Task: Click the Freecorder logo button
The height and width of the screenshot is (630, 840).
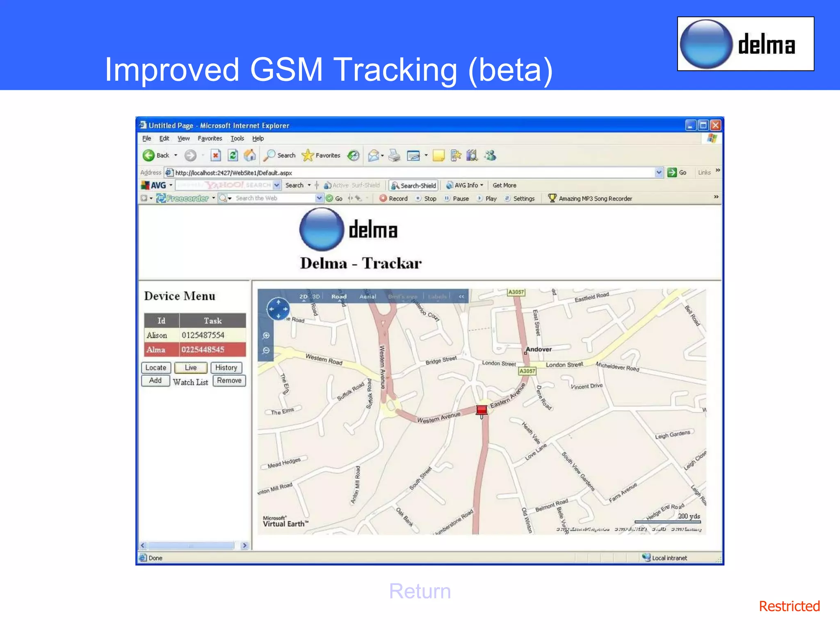Action: pos(183,199)
